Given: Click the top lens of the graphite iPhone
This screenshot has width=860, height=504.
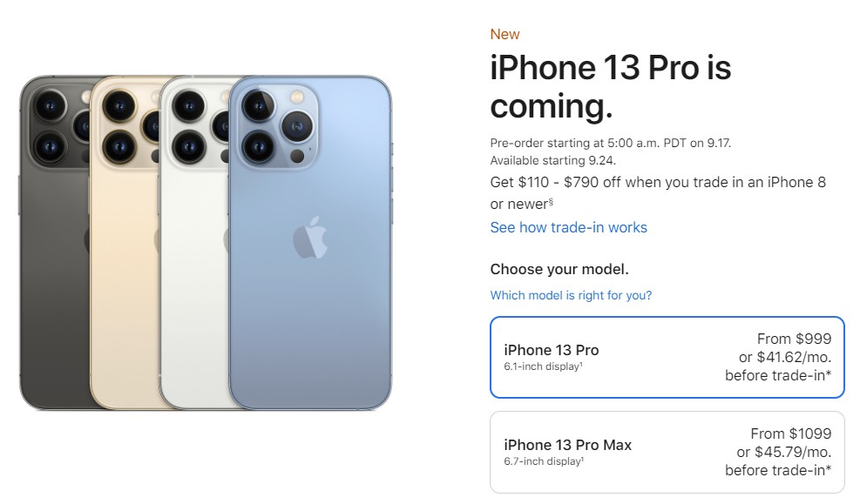Looking at the screenshot, I should (x=50, y=105).
